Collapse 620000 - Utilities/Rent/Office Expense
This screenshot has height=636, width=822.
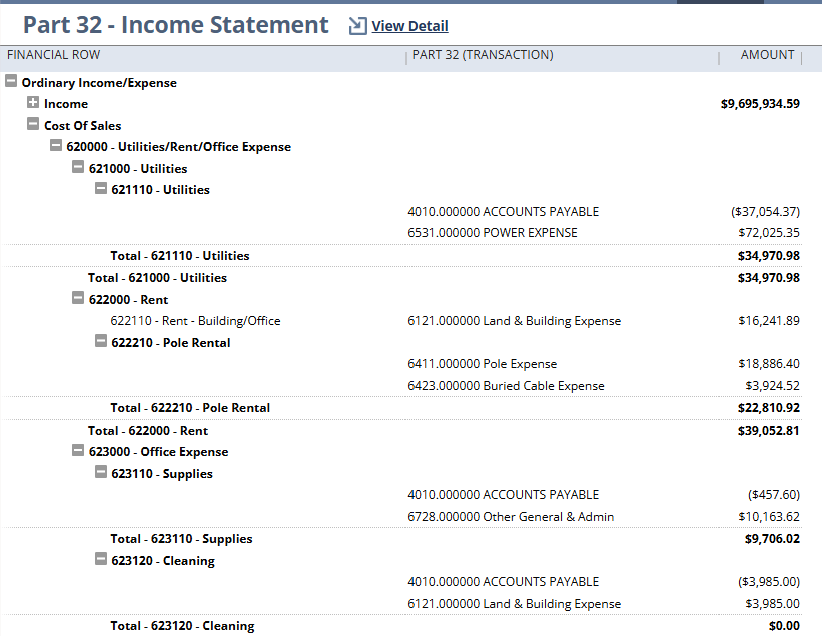pyautogui.click(x=56, y=145)
